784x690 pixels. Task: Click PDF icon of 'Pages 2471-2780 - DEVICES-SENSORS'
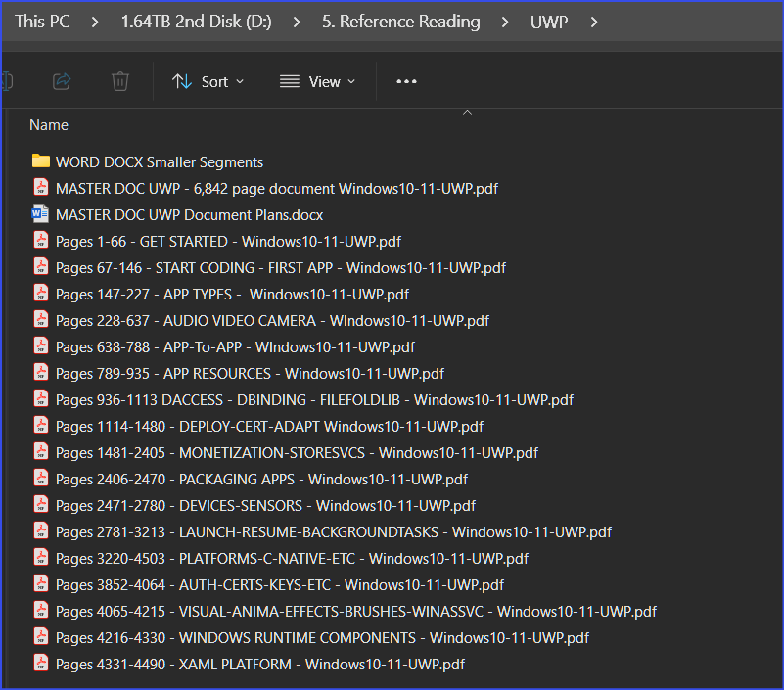pos(41,504)
